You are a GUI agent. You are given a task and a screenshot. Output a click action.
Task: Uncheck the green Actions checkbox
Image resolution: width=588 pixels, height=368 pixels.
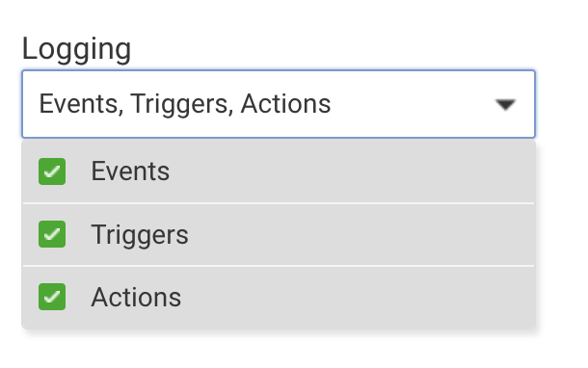[52, 297]
